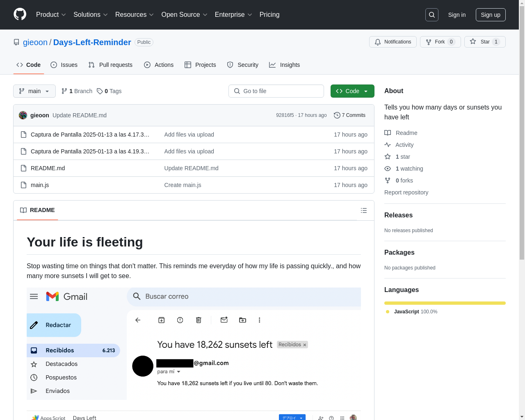Open the Days-Left-Reminder repository link
Viewport: 525px width, 420px height.
[x=92, y=42]
